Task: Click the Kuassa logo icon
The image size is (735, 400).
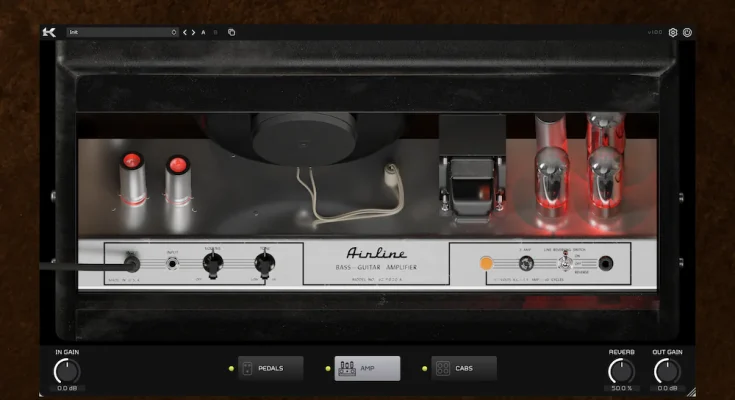Action: click(x=49, y=32)
